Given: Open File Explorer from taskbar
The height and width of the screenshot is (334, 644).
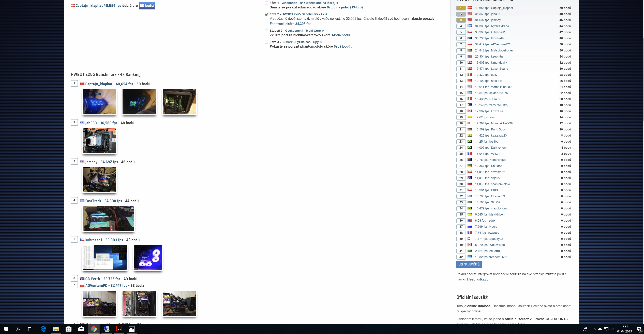Looking at the screenshot, I should point(56,329).
